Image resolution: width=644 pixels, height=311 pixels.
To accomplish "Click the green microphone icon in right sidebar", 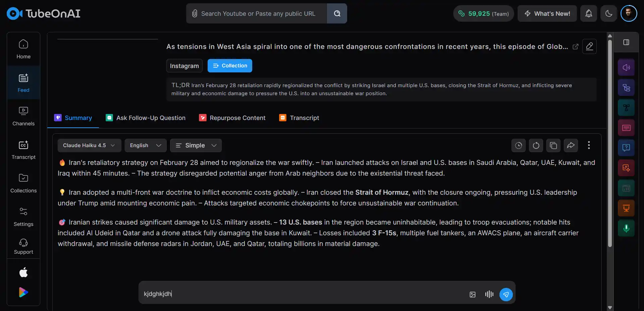I will pos(626,228).
